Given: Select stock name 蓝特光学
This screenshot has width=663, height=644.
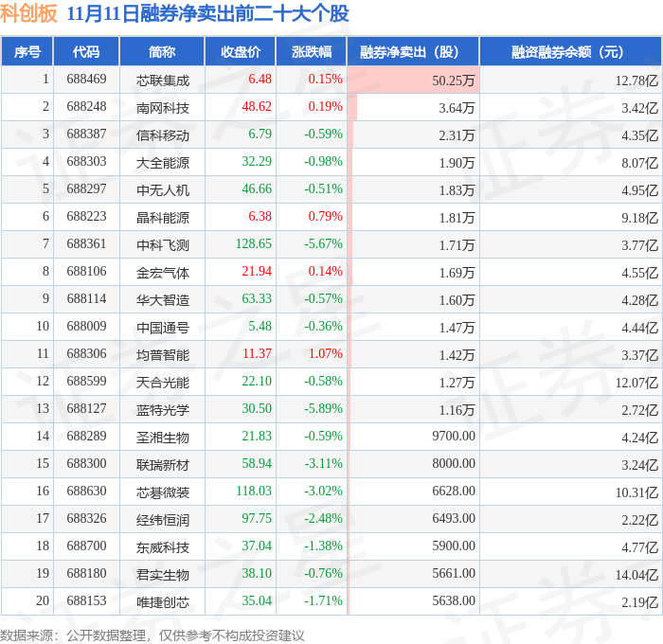Looking at the screenshot, I should pyautogui.click(x=162, y=410).
